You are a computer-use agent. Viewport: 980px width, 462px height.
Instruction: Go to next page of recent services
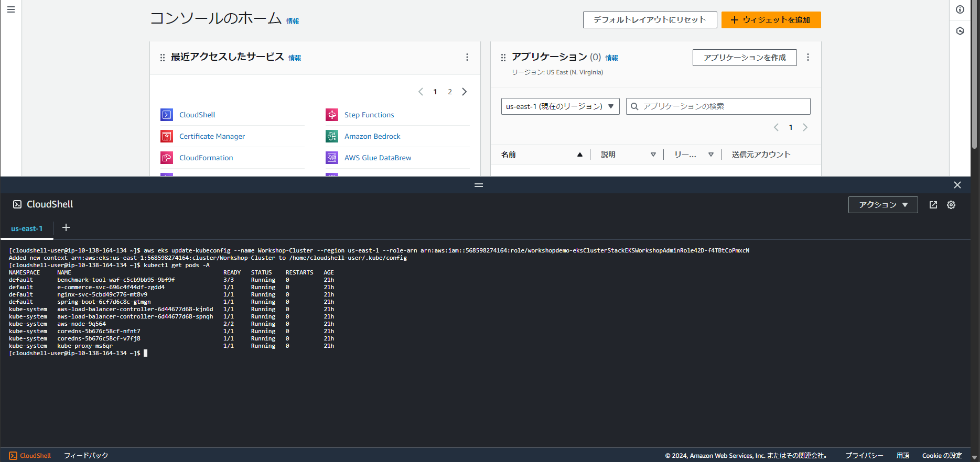tap(465, 92)
